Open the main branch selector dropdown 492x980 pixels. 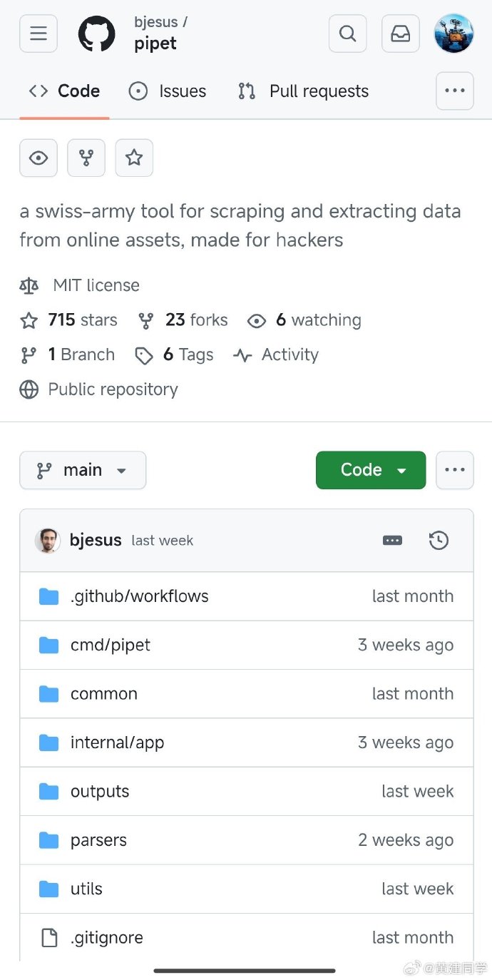pos(83,470)
